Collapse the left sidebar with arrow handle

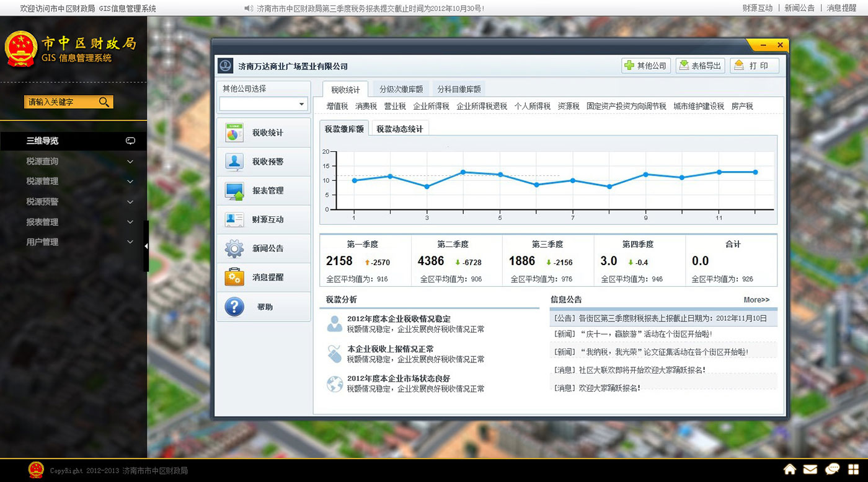point(146,246)
